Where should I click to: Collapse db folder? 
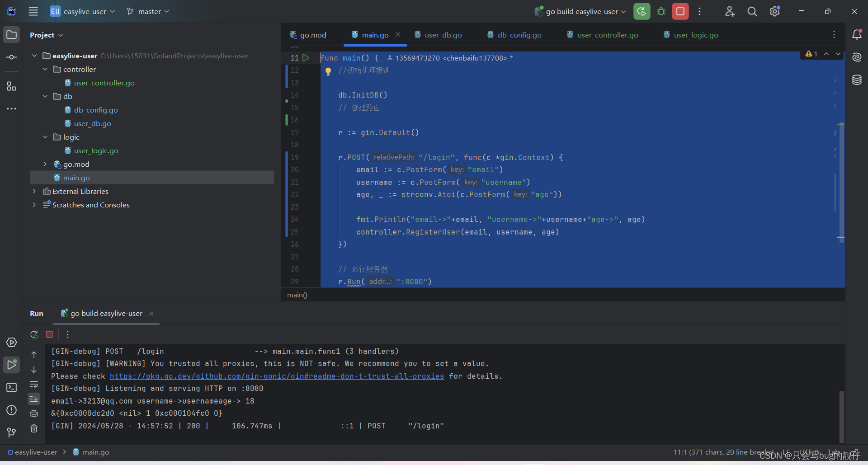(x=45, y=96)
